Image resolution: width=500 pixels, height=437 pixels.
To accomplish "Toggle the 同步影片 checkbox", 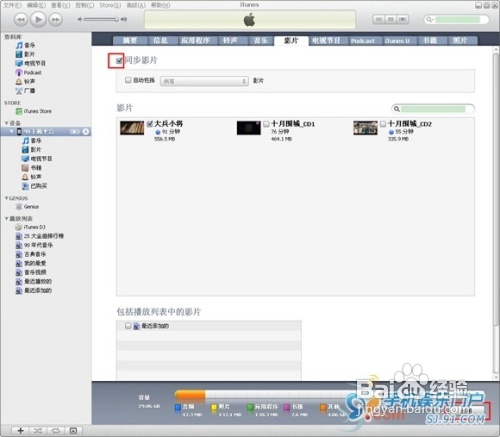I will (119, 61).
